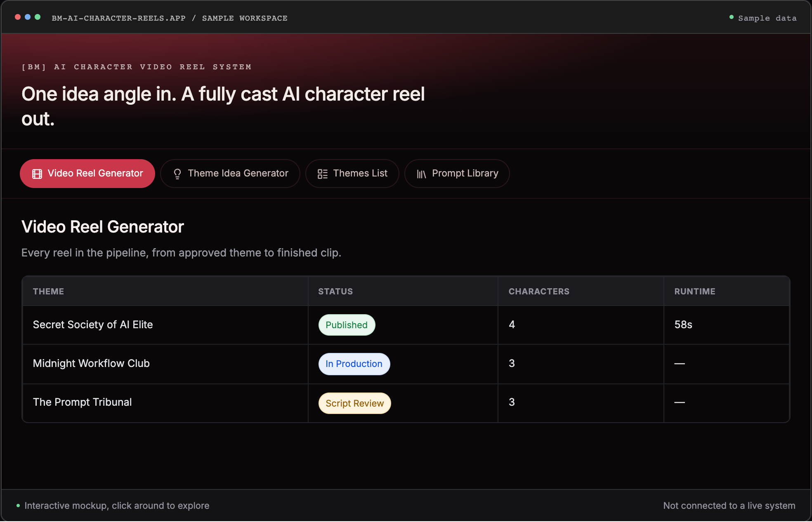Click the Script Review status badge

(x=354, y=403)
